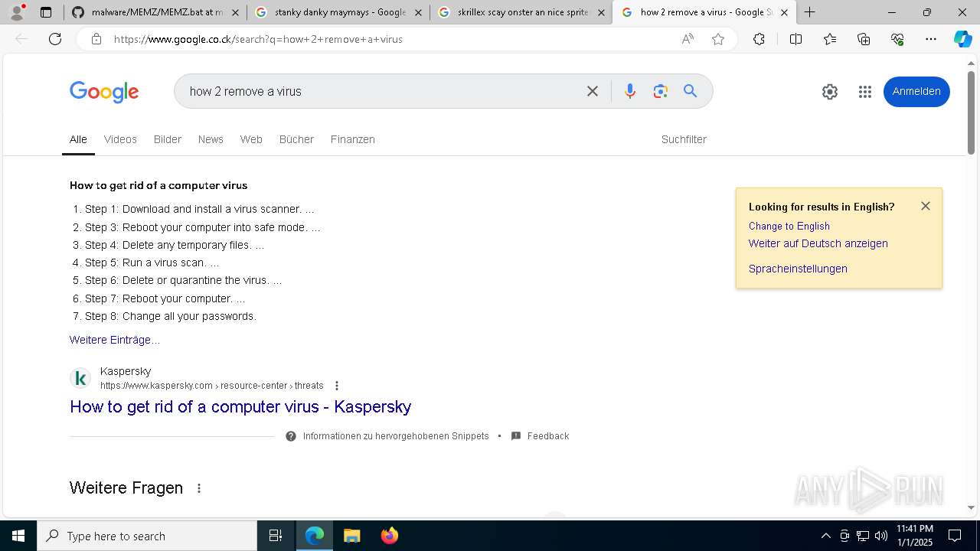The image size is (980, 551).
Task: Select the Videos search filter
Action: [x=120, y=139]
